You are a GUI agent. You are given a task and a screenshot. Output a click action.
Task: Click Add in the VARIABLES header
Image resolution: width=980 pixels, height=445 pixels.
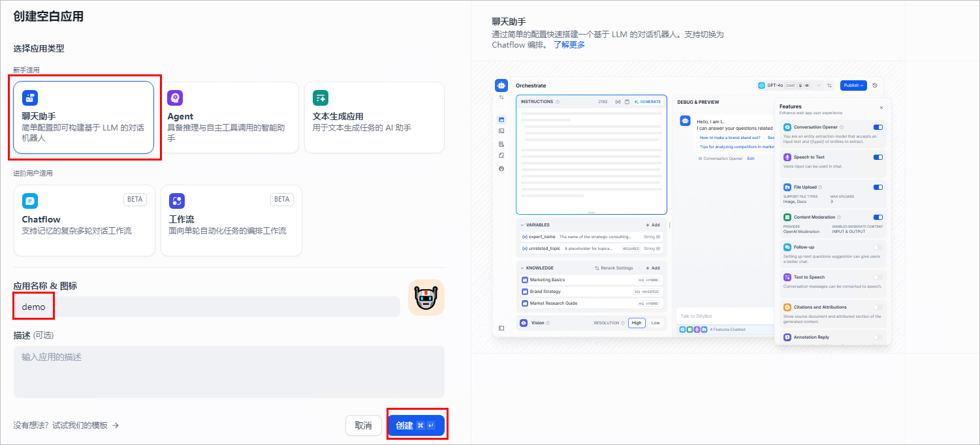(x=653, y=225)
